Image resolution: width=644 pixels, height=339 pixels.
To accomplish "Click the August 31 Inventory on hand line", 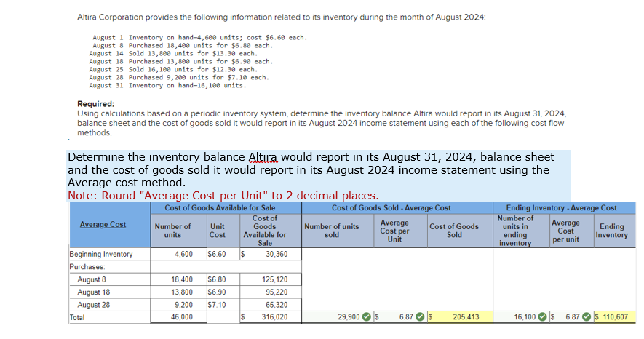I will click(167, 85).
